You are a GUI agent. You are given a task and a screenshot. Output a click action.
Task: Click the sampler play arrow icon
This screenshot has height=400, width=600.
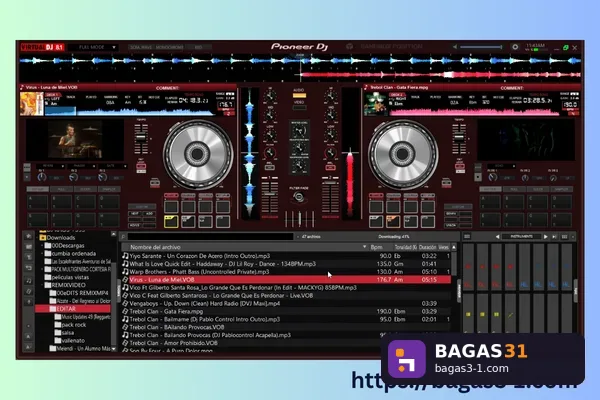(x=546, y=237)
